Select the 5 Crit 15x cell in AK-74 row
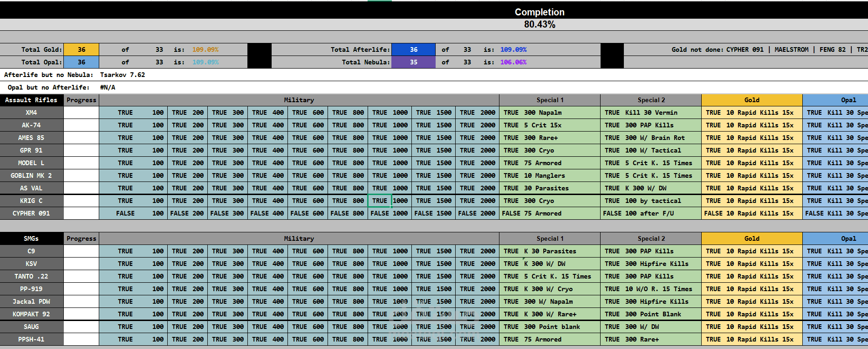The image size is (868, 349). click(561, 125)
